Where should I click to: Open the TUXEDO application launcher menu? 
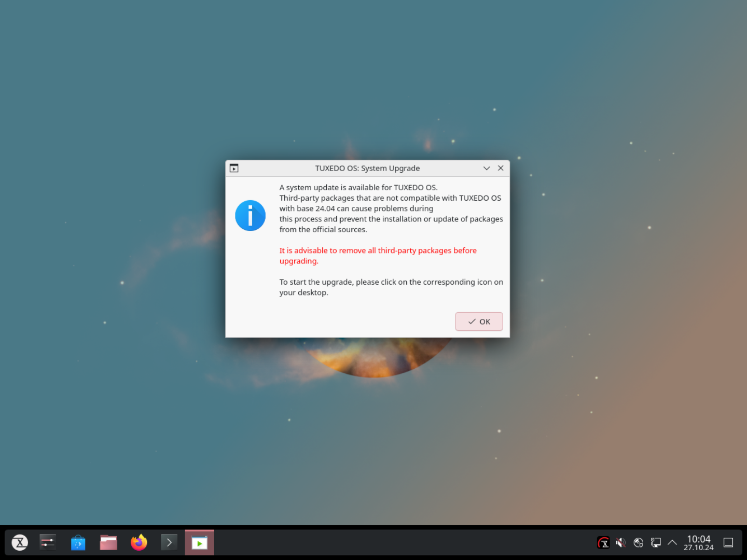click(x=20, y=542)
